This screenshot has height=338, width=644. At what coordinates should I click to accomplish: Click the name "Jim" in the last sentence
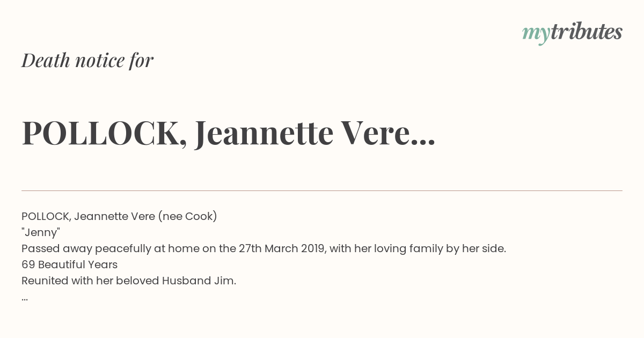tap(226, 281)
